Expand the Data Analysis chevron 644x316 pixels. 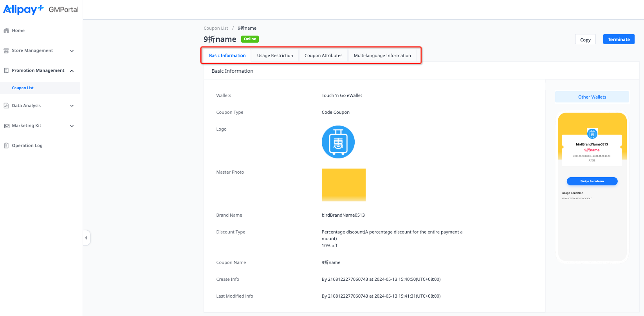[72, 106]
